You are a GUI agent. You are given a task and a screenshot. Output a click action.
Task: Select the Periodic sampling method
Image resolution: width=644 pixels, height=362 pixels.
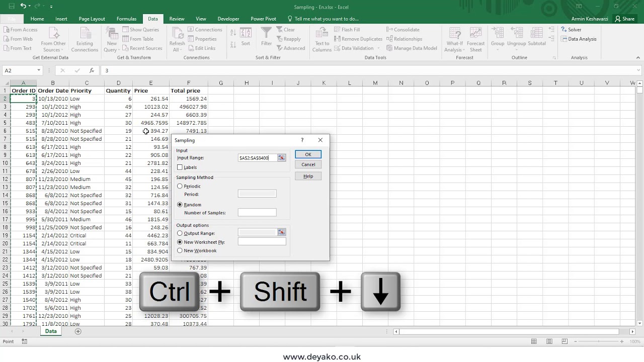click(180, 186)
